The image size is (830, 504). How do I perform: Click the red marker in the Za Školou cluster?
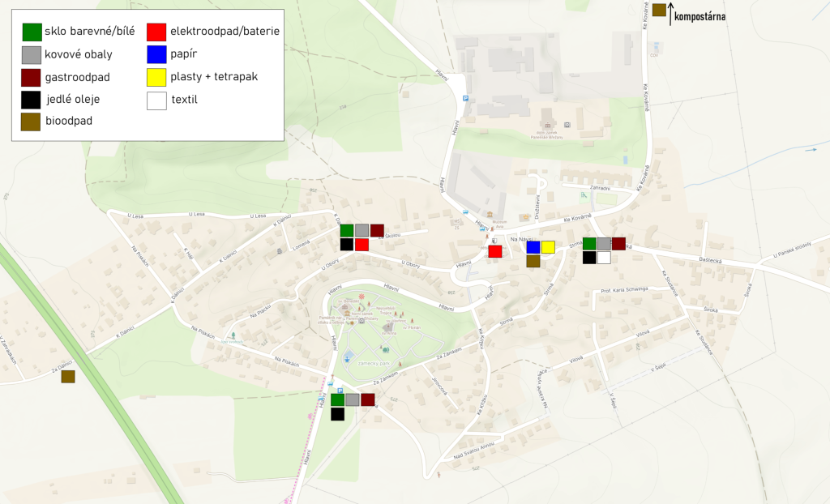tap(362, 245)
